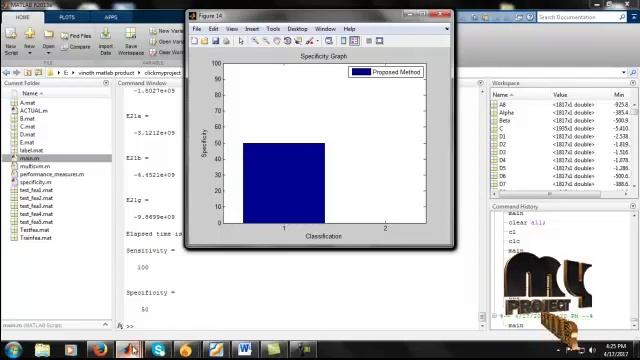Click Find Files in ribbon
Screen dimensions: 640x360
click(x=76, y=36)
